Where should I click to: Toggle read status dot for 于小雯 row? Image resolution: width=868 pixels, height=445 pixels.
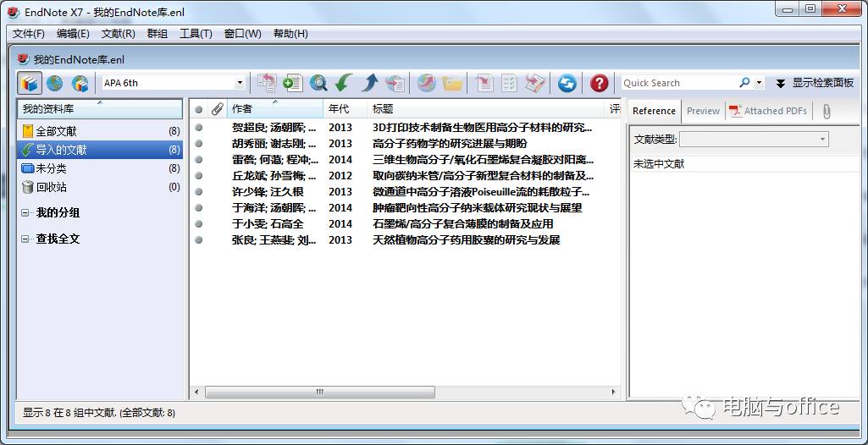[x=199, y=223]
